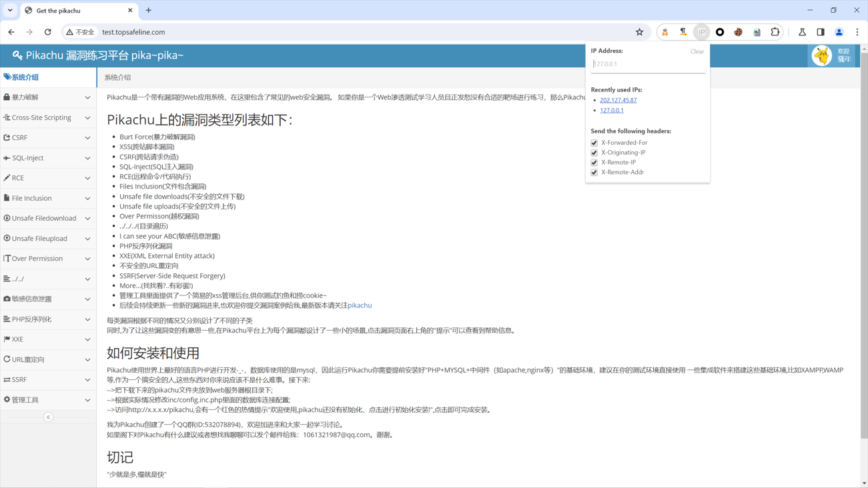
Task: Switch to the Get the pikachu tab
Action: 73,10
